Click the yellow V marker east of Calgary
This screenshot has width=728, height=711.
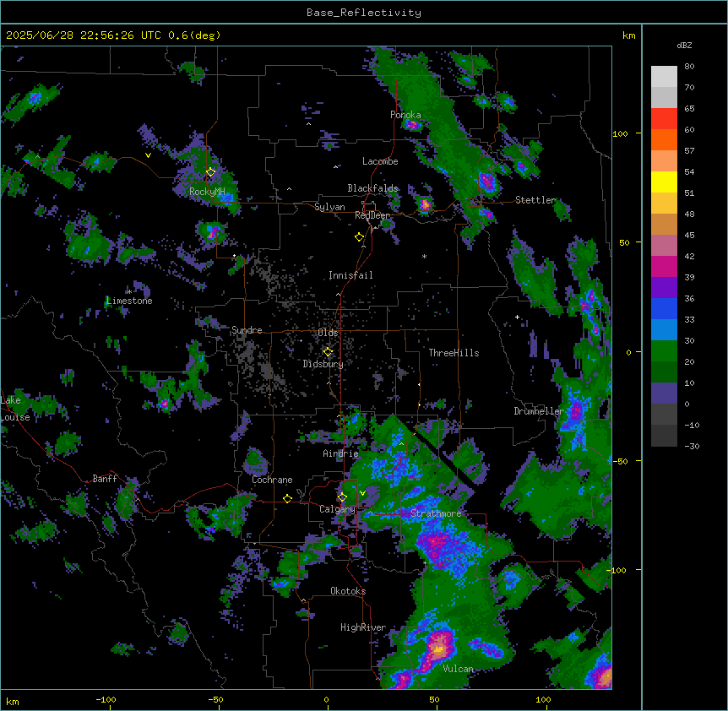point(362,493)
